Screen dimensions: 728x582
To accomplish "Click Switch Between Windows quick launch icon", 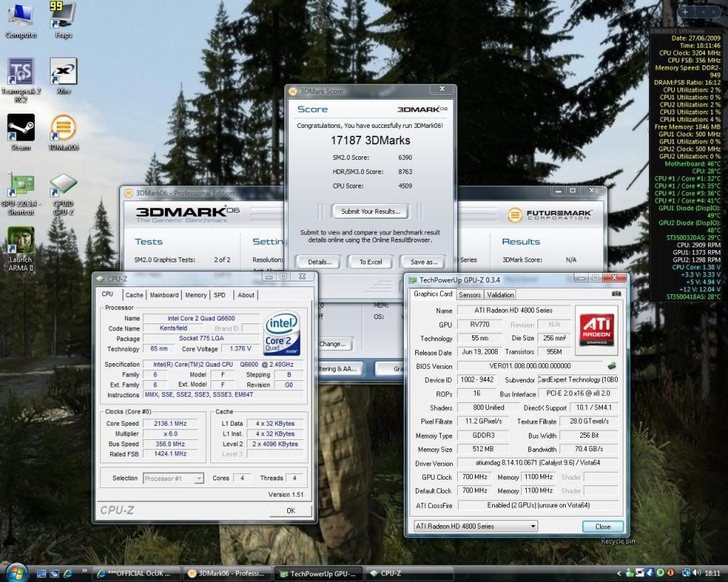I will (54, 573).
